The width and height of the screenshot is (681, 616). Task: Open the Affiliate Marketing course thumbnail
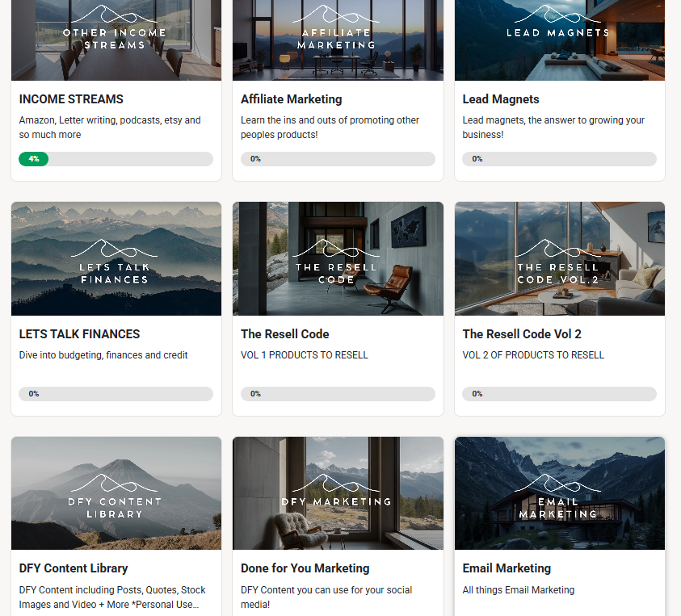(338, 40)
